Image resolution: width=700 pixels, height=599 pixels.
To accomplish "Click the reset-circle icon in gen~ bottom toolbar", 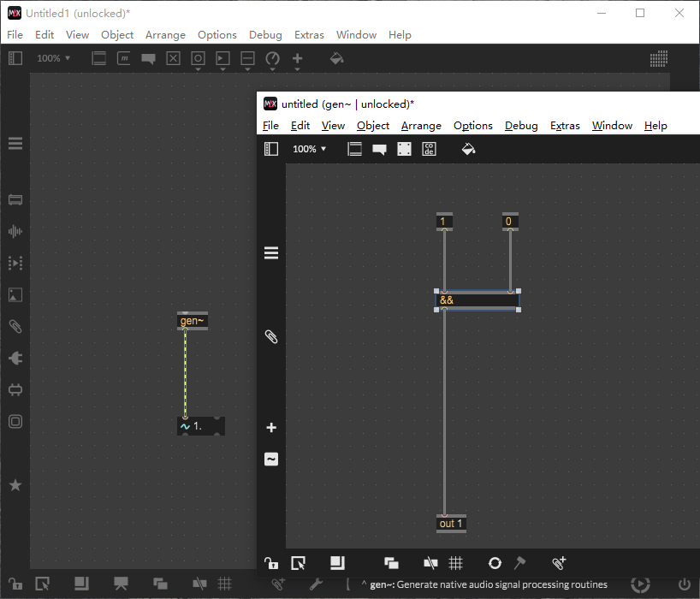I will [x=495, y=563].
